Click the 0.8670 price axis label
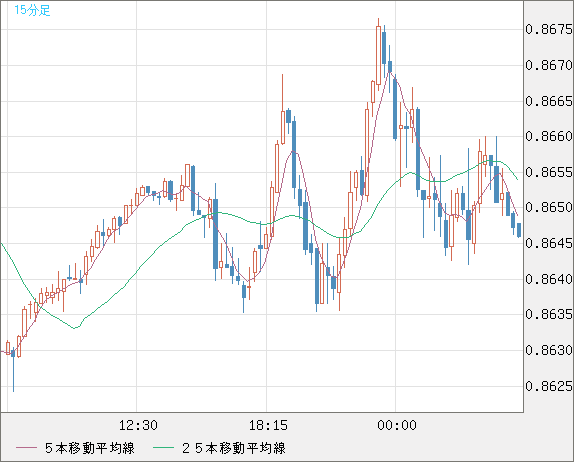This screenshot has height=462, width=574. 549,65
